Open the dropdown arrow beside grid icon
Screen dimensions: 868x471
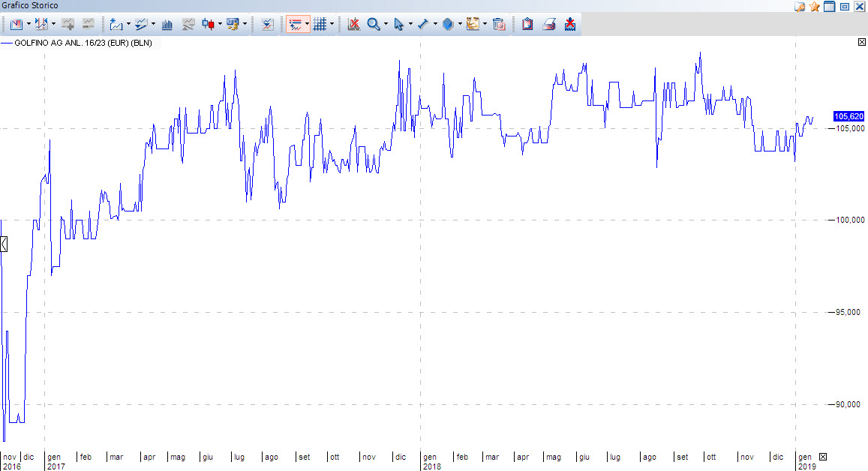coord(332,24)
